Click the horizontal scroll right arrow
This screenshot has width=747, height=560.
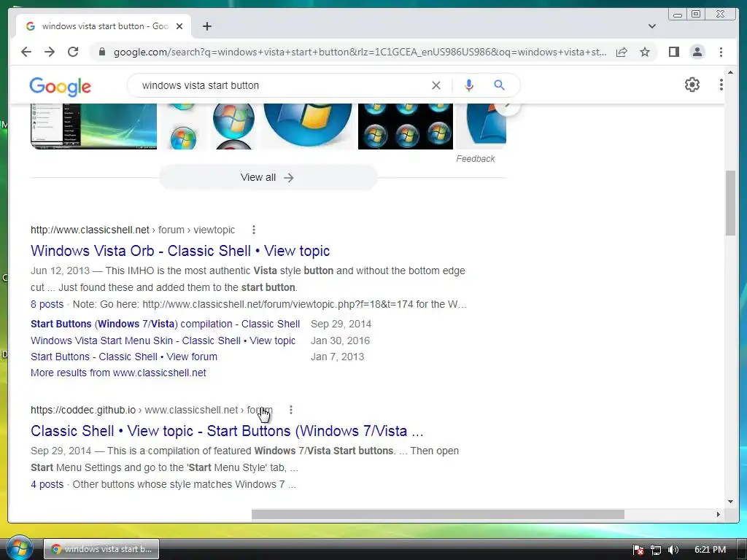tap(718, 514)
